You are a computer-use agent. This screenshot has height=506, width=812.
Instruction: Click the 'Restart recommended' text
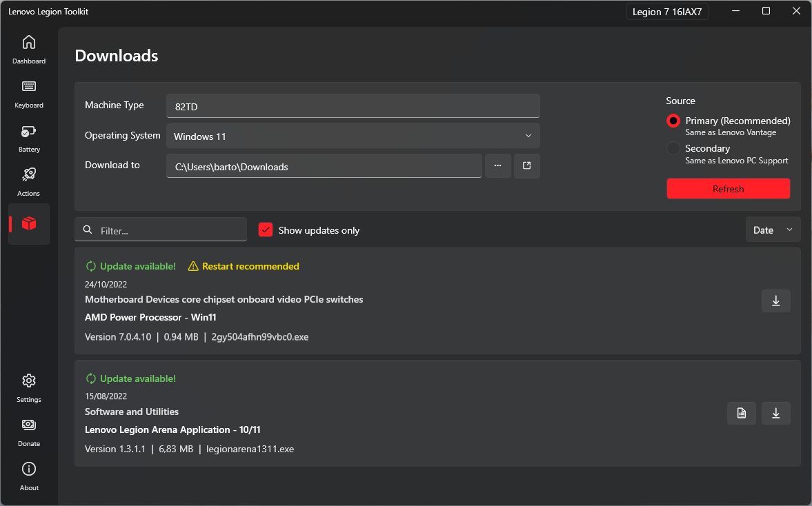click(250, 266)
